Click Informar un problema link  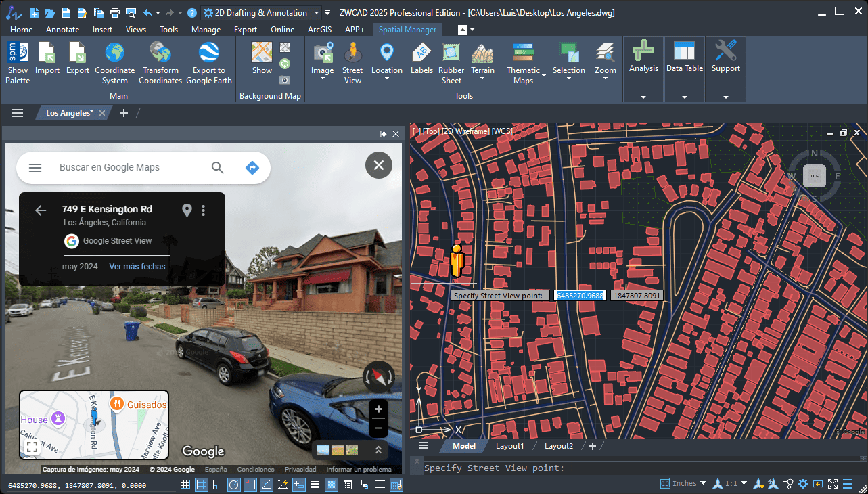[x=359, y=469]
